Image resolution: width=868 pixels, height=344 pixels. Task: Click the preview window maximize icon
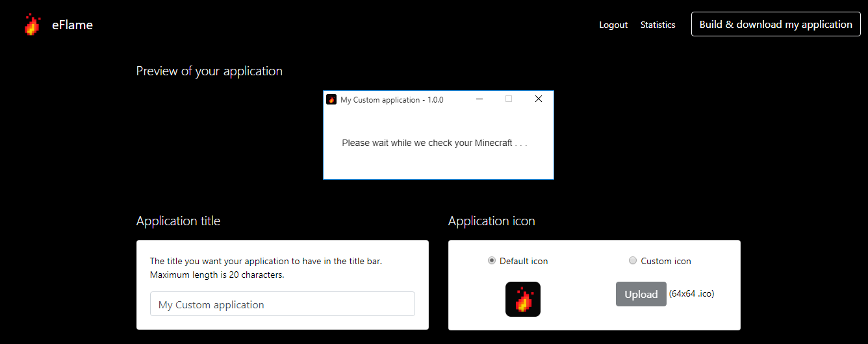click(509, 99)
